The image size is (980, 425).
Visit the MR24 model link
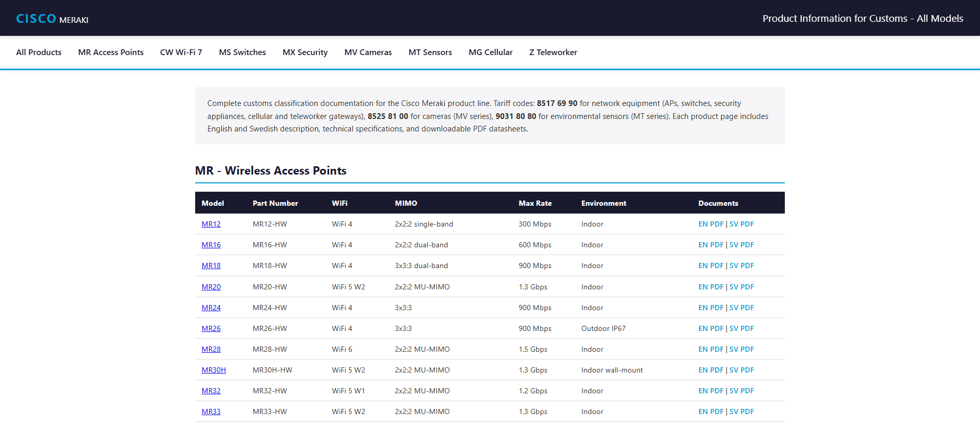pyautogui.click(x=211, y=308)
